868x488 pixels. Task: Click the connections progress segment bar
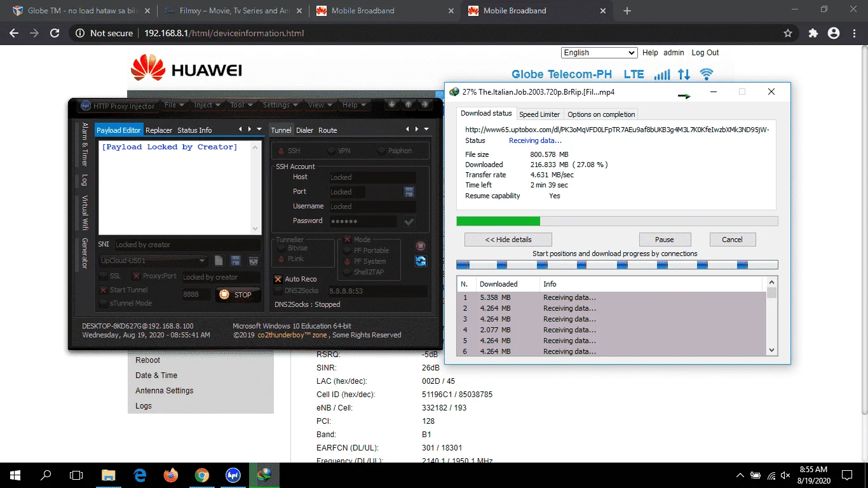(617, 264)
